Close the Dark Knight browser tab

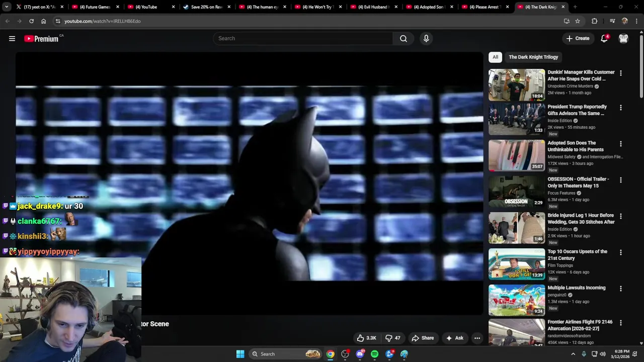click(563, 7)
